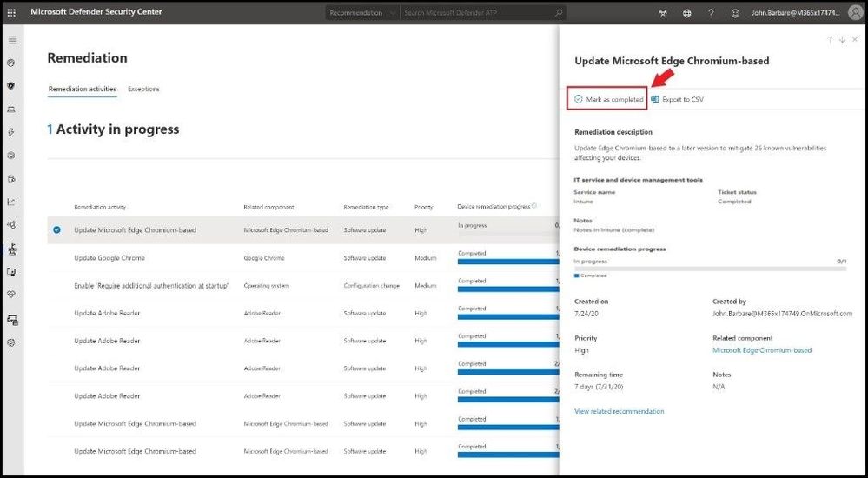Click the 1 Activity in progress heading

click(114, 129)
